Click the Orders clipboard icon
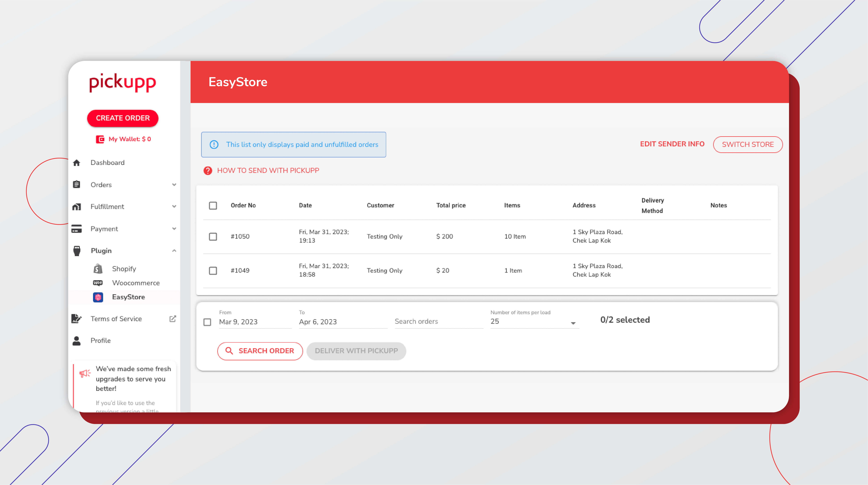 pyautogui.click(x=77, y=184)
